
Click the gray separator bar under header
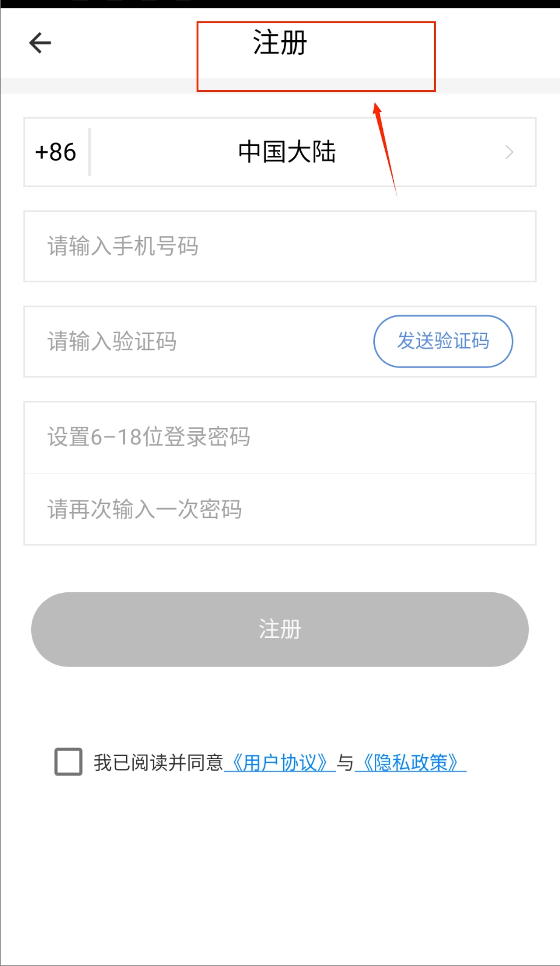tap(97, 86)
